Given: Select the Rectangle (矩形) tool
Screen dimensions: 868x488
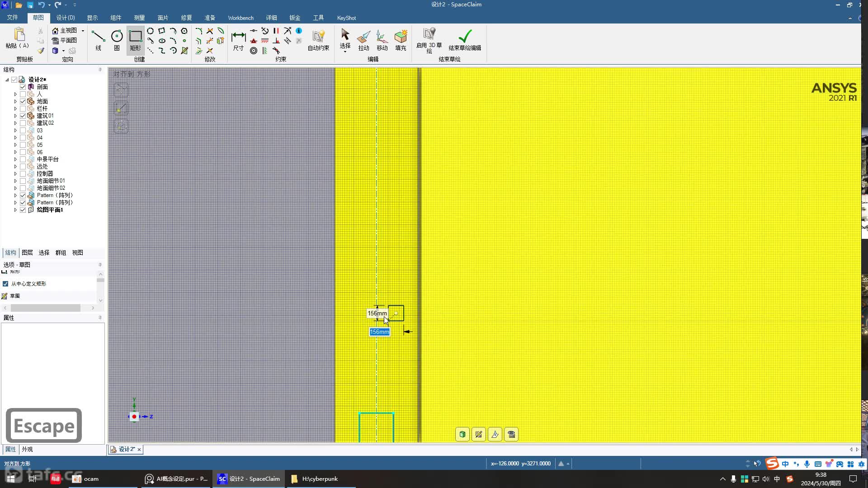Looking at the screenshot, I should point(135,40).
